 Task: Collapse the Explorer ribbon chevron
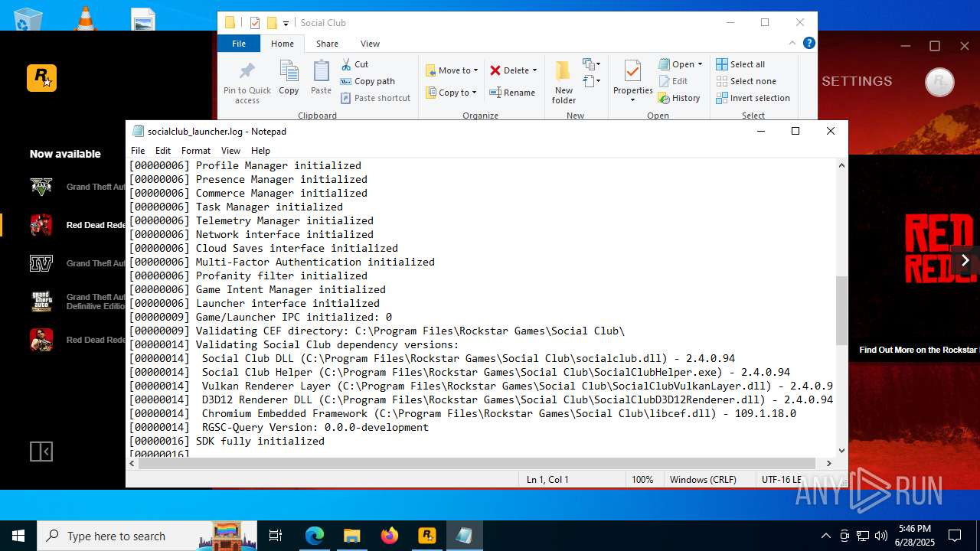(x=792, y=43)
